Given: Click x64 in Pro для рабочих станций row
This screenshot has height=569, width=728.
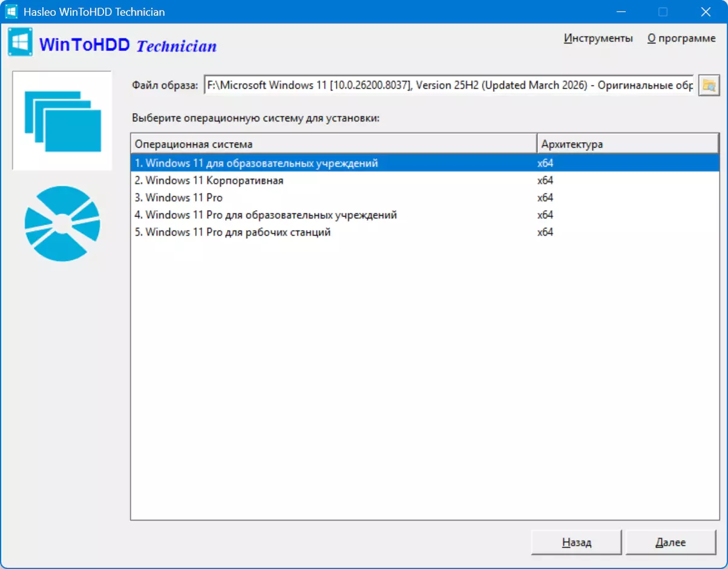Looking at the screenshot, I should (x=545, y=232).
